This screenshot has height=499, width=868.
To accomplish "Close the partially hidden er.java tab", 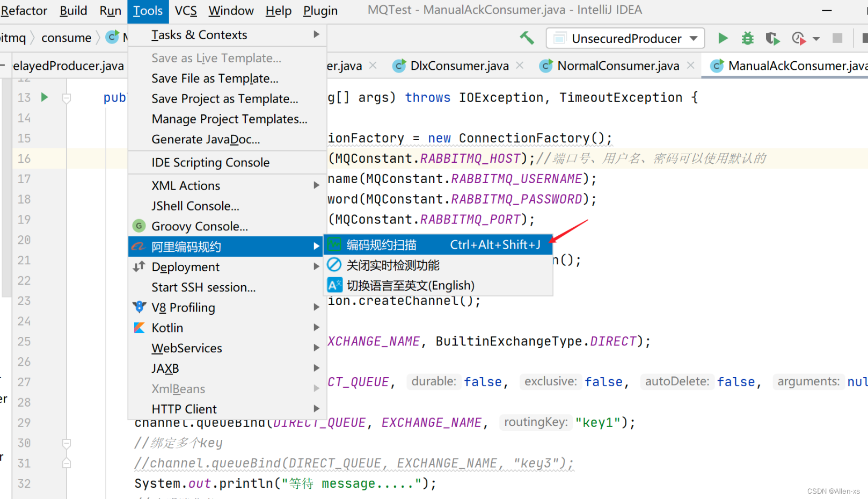I will pos(373,65).
